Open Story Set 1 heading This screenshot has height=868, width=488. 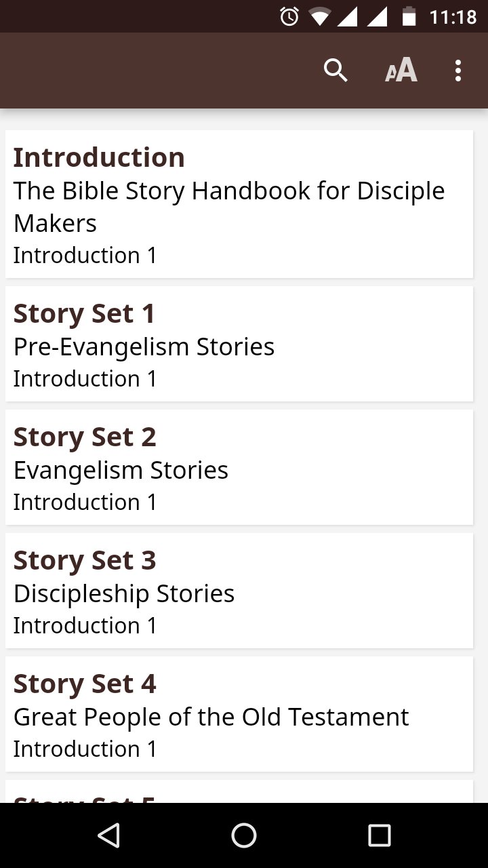coord(85,314)
